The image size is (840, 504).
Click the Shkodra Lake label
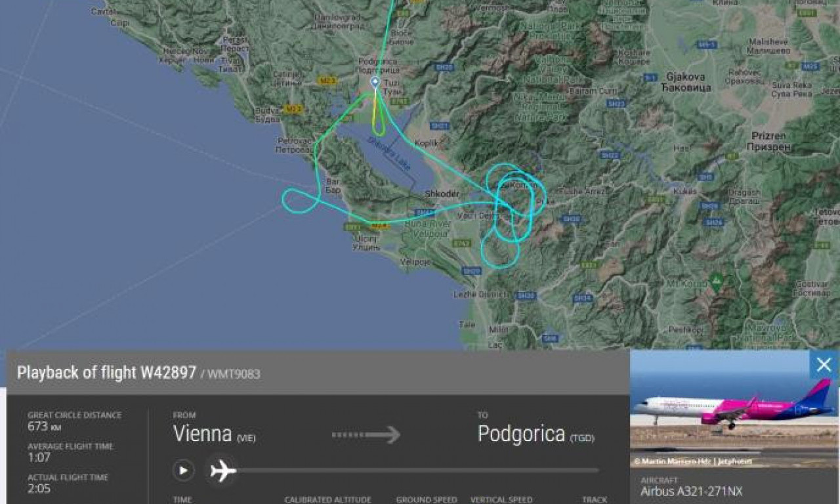(x=389, y=154)
